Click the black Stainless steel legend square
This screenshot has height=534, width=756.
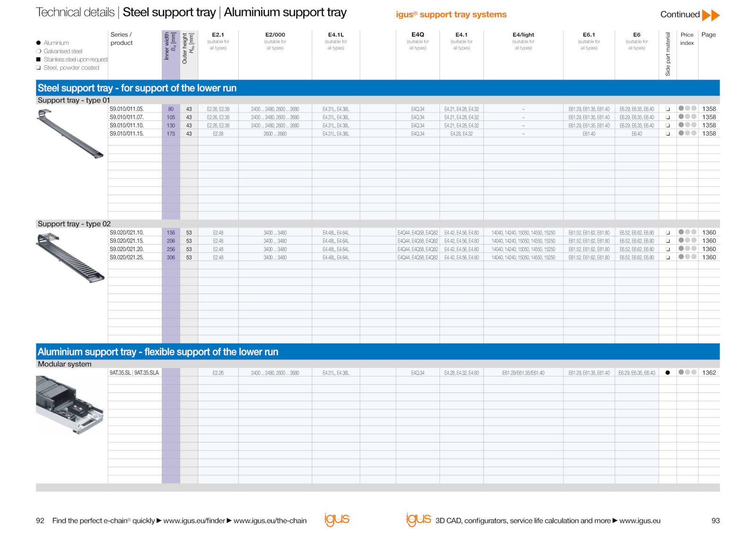coord(39,59)
